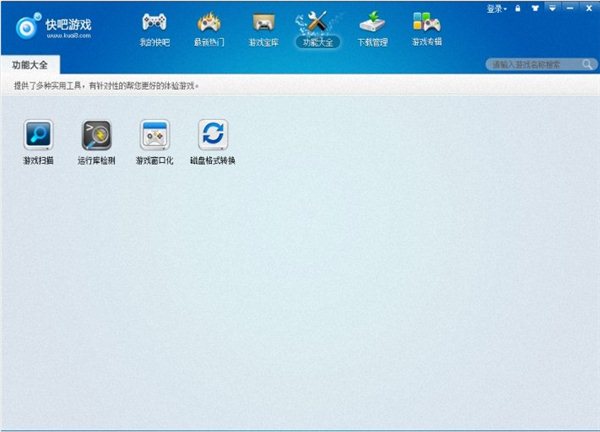
Task: Launch the 运行库检测 runtime check tool
Action: pyautogui.click(x=96, y=142)
